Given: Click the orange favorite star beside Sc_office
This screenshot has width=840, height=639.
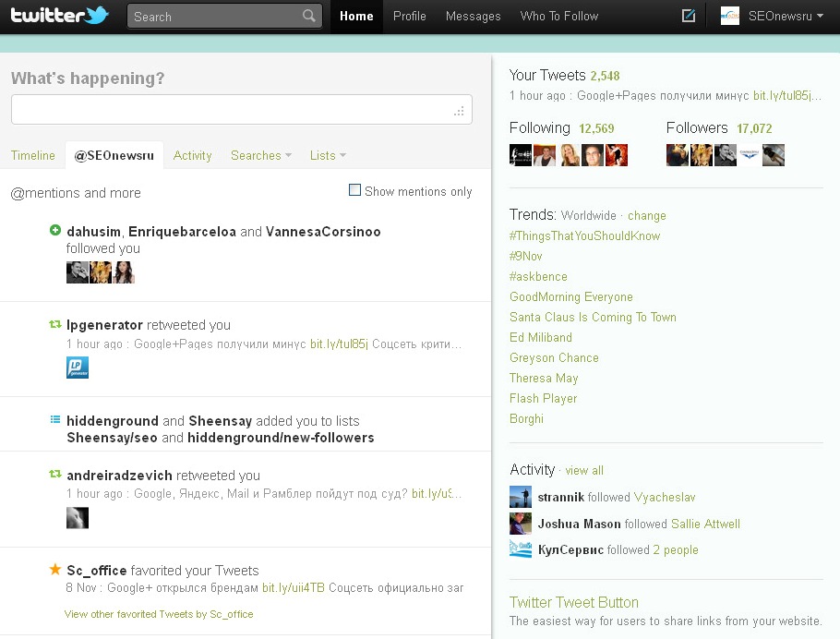Looking at the screenshot, I should pos(55,570).
